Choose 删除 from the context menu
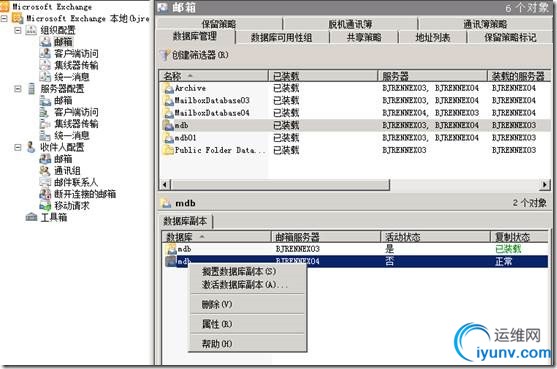This screenshot has width=557, height=369. tap(247, 304)
